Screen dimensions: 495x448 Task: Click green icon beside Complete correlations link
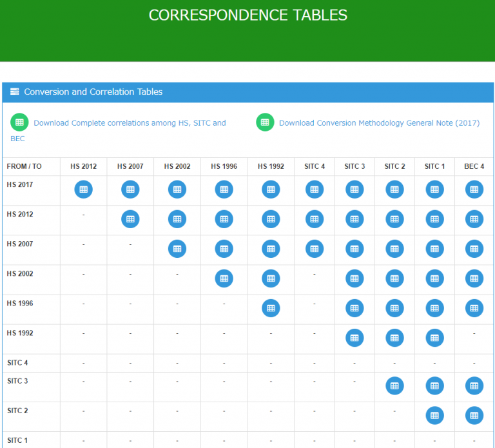point(19,122)
